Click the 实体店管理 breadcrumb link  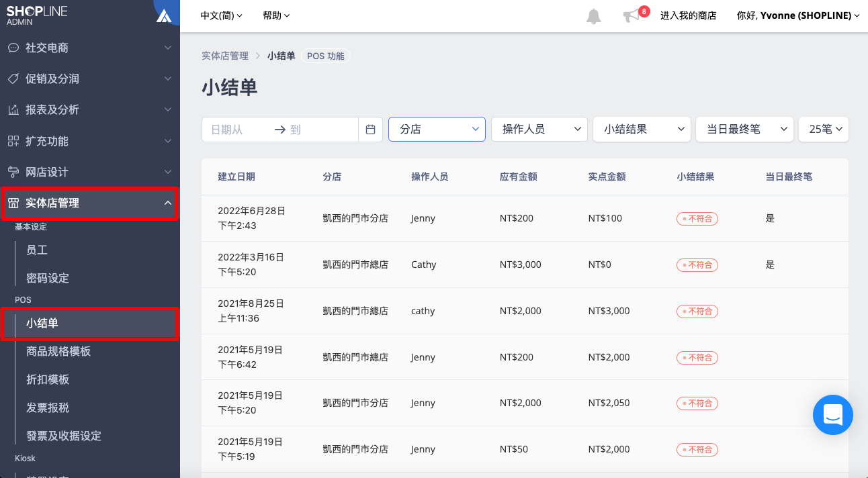pos(225,56)
